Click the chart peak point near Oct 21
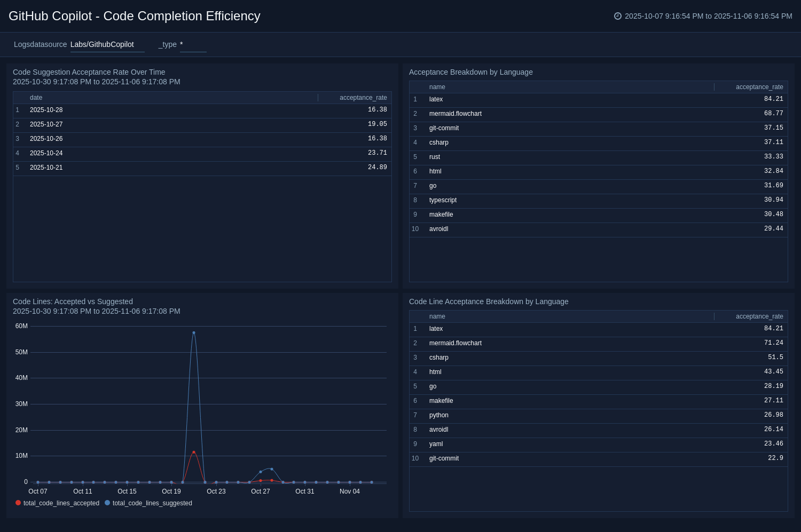The width and height of the screenshot is (801, 532). point(194,332)
